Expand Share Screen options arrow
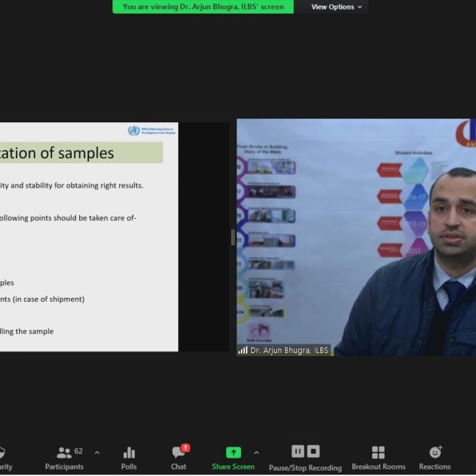The height and width of the screenshot is (476, 476). (256, 452)
